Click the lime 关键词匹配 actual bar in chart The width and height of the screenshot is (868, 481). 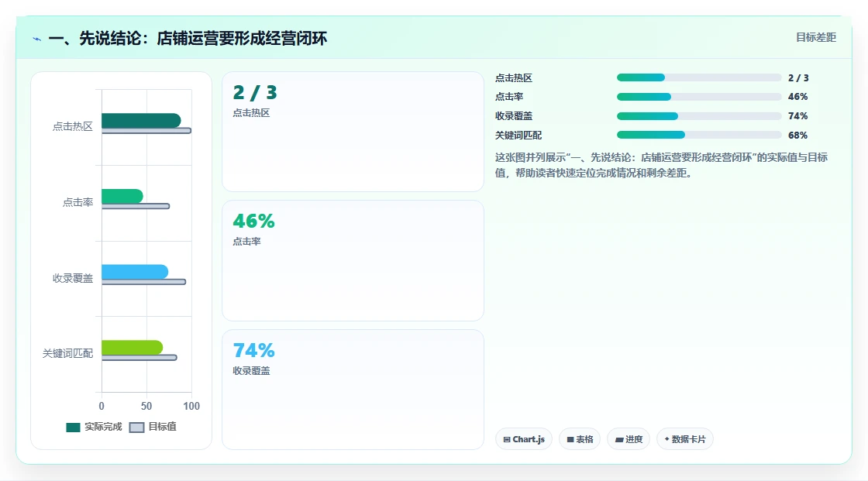click(133, 347)
